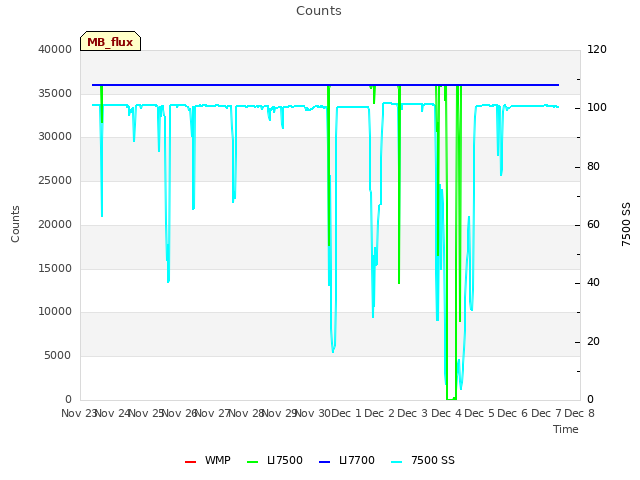Click the 10000 left axis tick label
640x480 pixels.
(55, 311)
